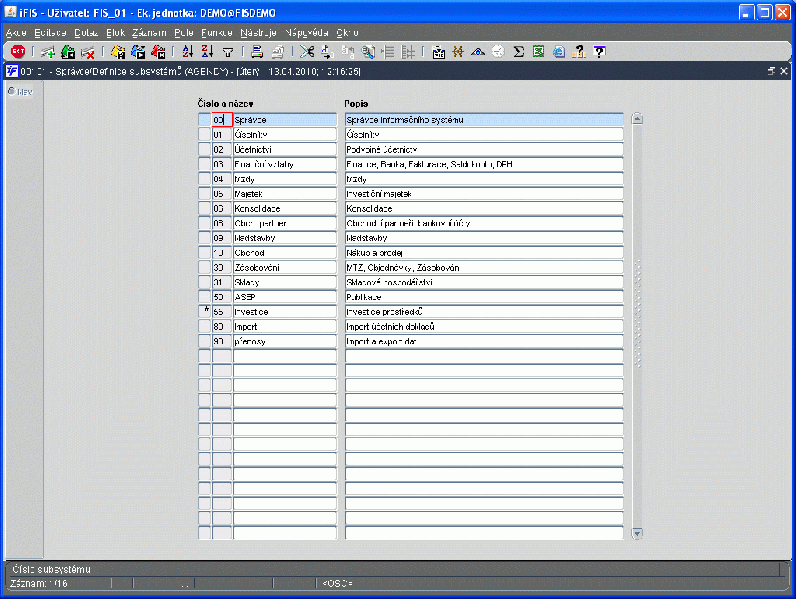Screen dimensions: 796x599
Task: Print using the printer icon
Action: pyautogui.click(x=257, y=51)
